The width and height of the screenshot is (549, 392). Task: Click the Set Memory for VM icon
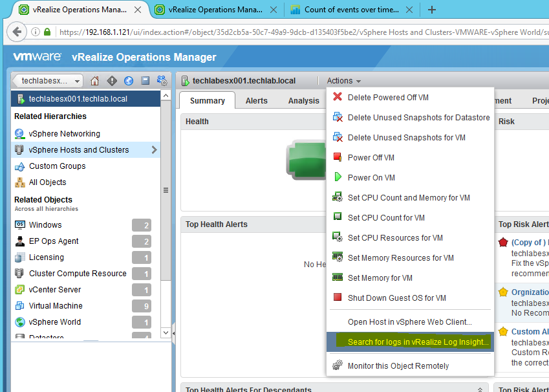(x=338, y=278)
